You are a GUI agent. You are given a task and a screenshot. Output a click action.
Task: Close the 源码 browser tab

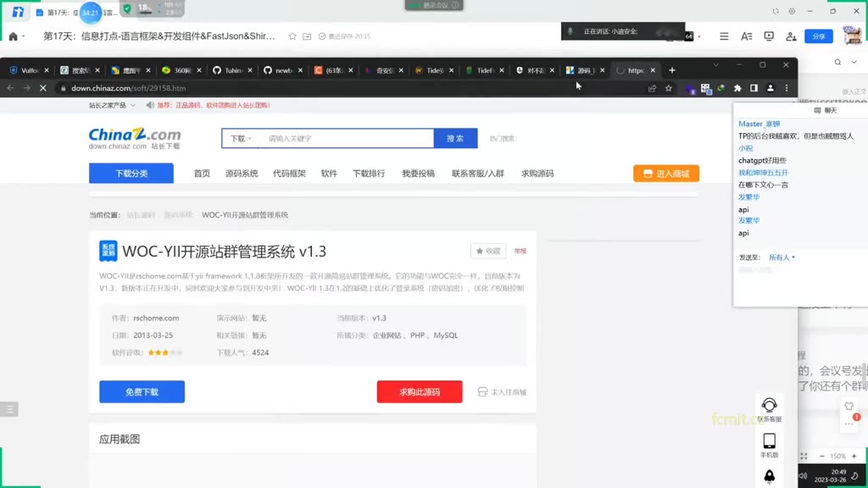point(603,70)
